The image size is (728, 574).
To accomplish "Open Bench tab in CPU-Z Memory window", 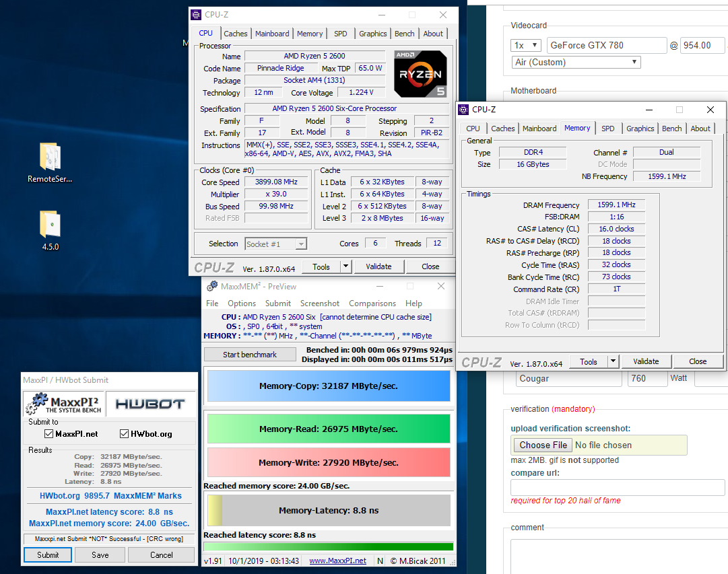I will [672, 129].
